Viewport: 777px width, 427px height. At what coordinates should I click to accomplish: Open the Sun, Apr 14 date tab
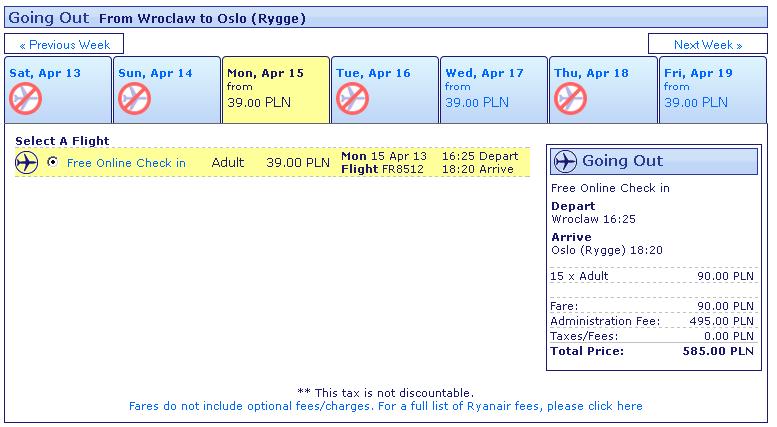(167, 90)
